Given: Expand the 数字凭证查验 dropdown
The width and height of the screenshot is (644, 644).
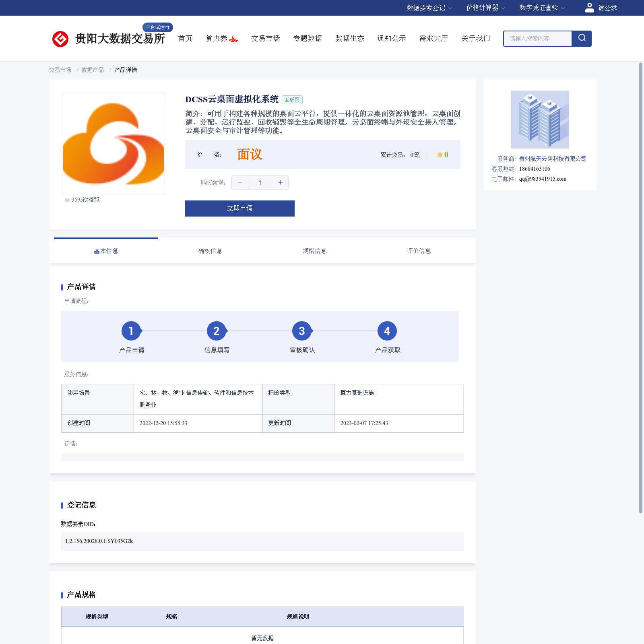Looking at the screenshot, I should pyautogui.click(x=542, y=8).
